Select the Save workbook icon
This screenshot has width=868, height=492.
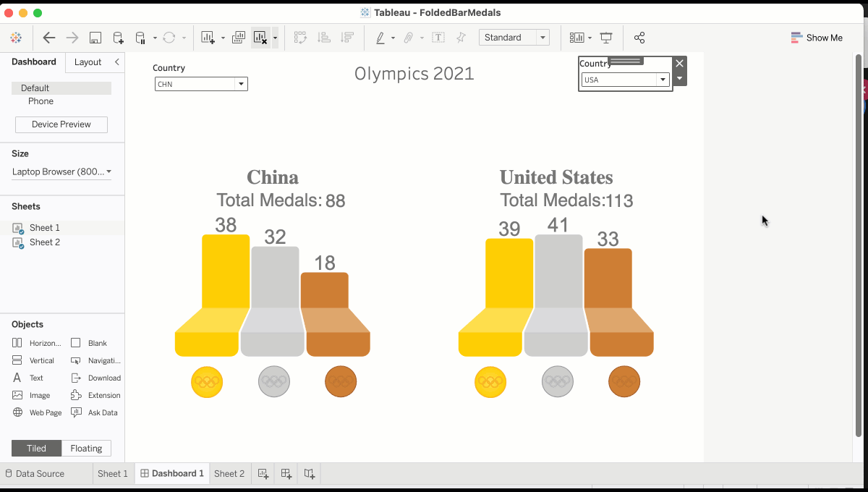pos(96,38)
